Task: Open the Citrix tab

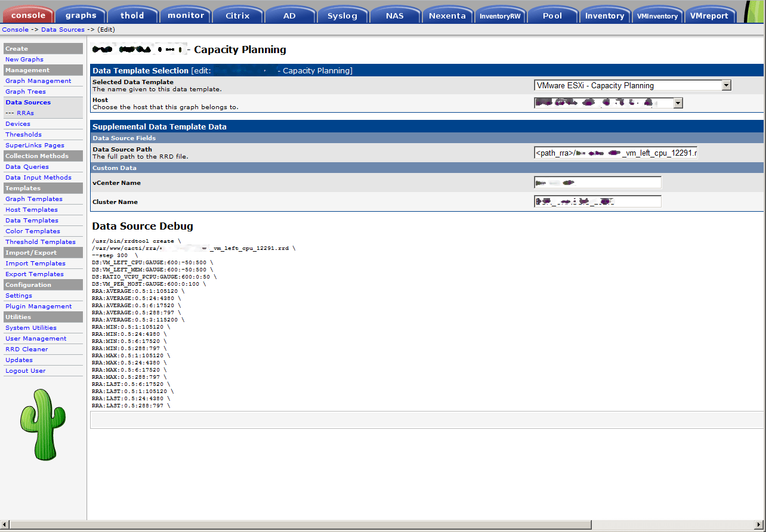Action: coord(237,16)
